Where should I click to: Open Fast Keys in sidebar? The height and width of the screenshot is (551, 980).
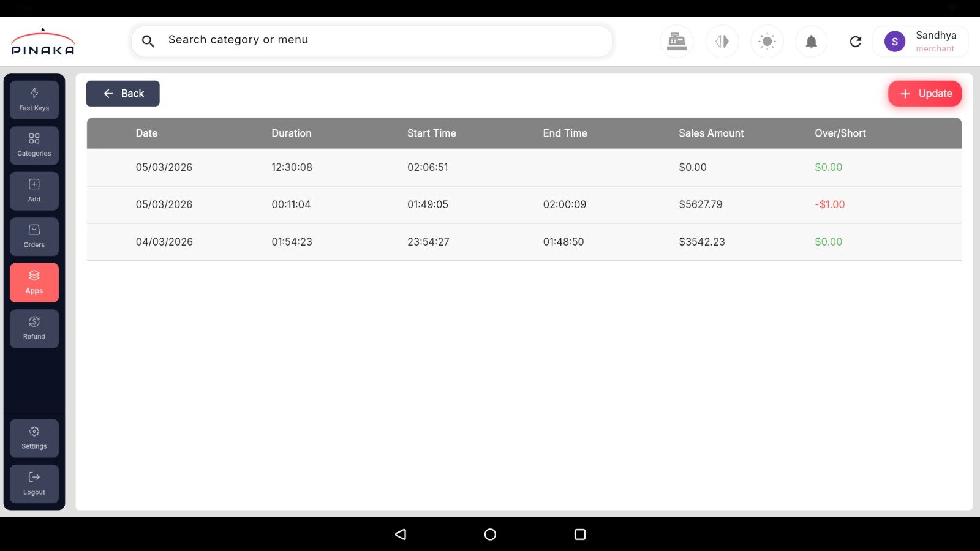(34, 100)
